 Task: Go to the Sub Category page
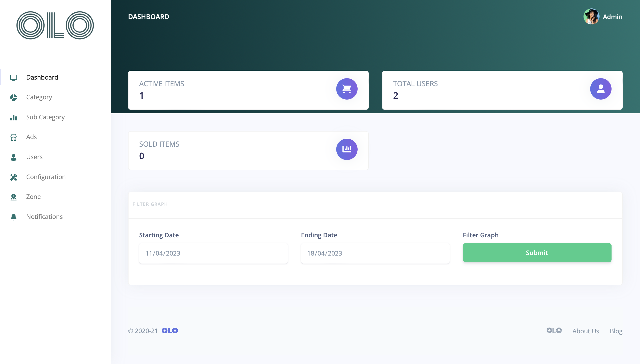(x=45, y=117)
